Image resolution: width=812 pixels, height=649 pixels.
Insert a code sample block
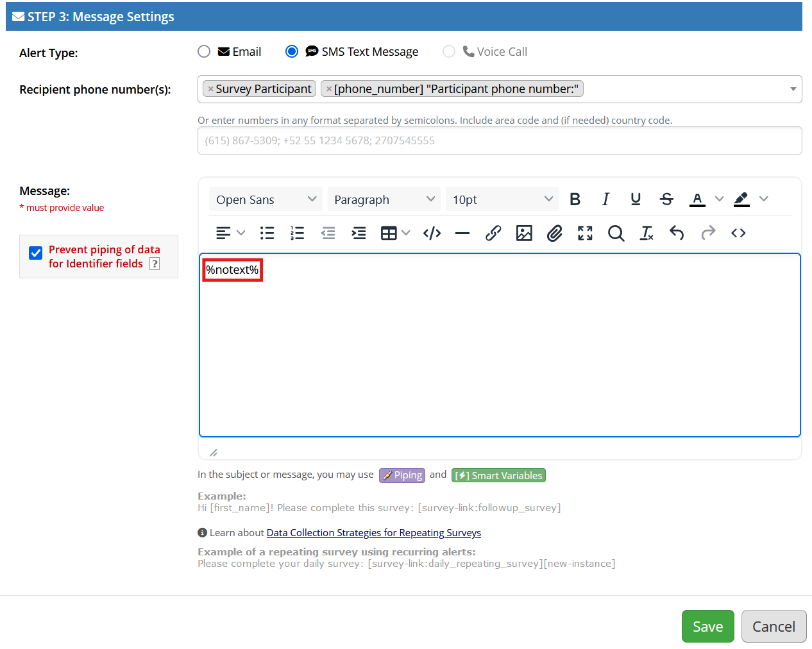[x=432, y=233]
